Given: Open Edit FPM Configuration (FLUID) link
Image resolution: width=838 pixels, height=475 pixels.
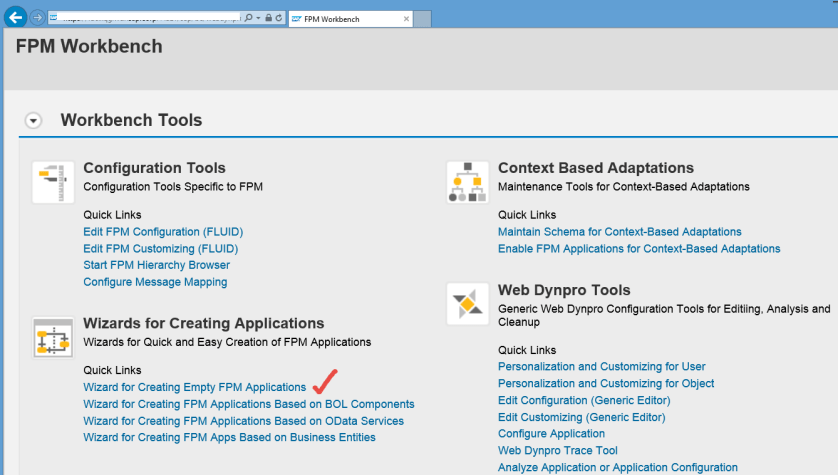Looking at the screenshot, I should (x=163, y=232).
